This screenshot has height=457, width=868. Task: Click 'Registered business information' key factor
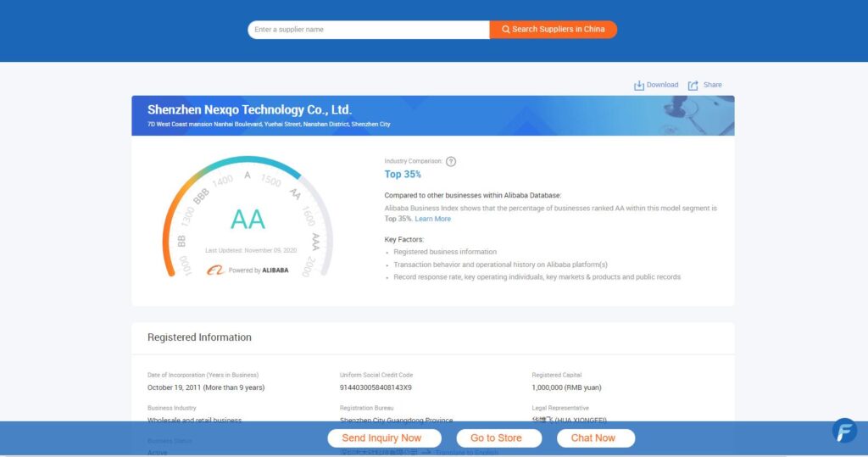(445, 252)
